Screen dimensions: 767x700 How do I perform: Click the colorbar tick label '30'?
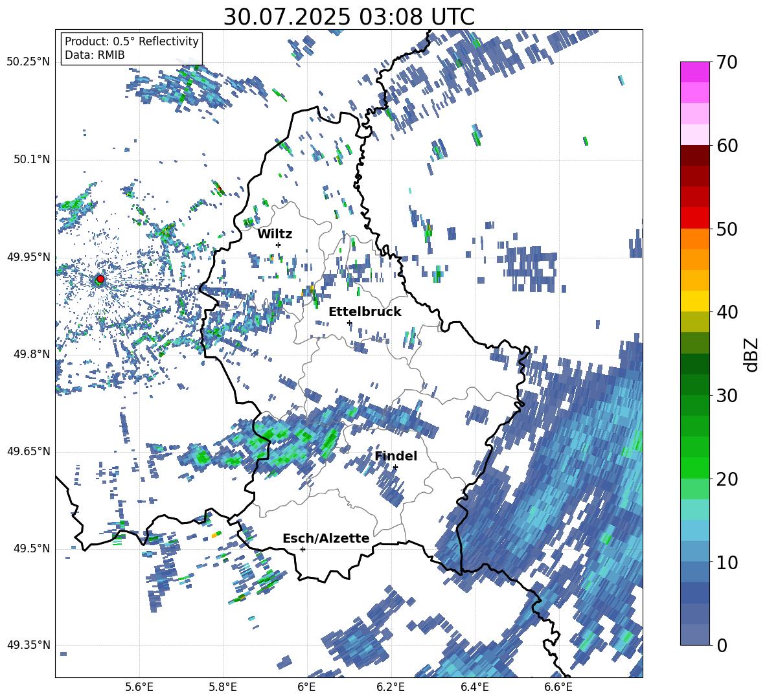726,396
